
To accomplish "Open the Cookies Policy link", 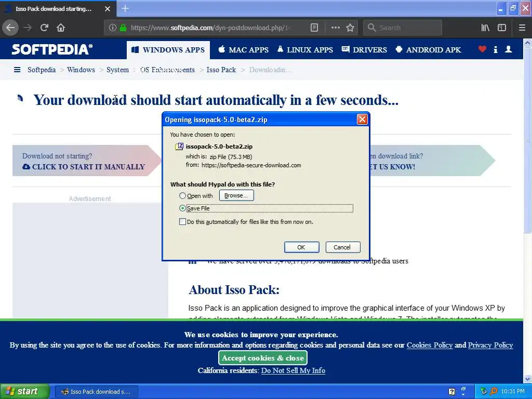I will click(x=430, y=345).
